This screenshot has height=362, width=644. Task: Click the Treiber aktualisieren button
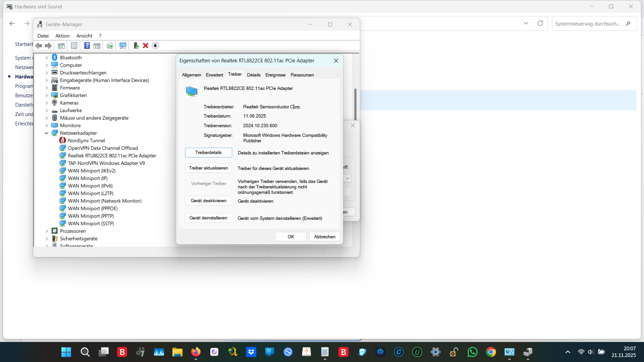pos(208,168)
